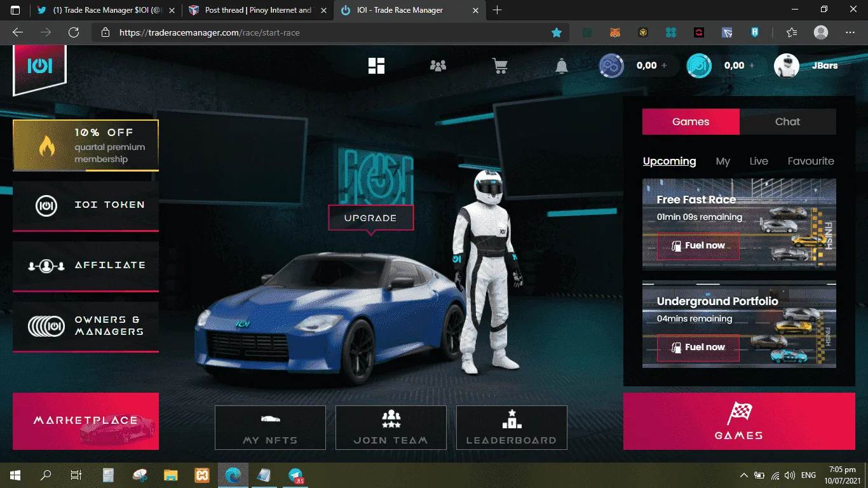Click Join Team
This screenshot has height=488, width=868.
(391, 428)
